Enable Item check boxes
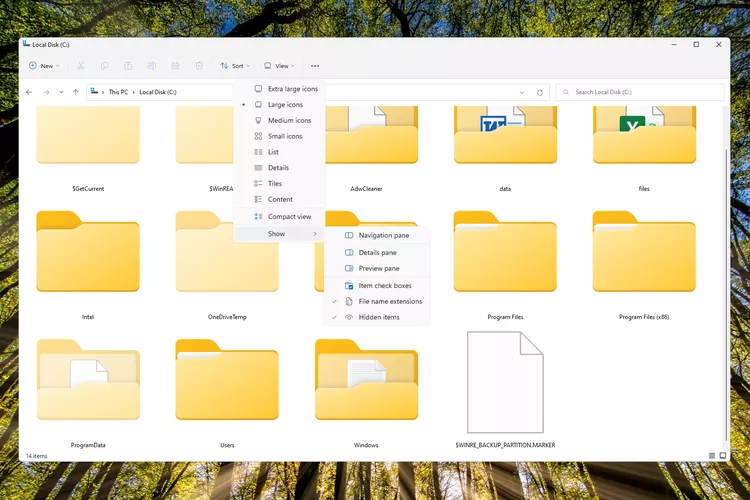The height and width of the screenshot is (500, 750). (x=377, y=286)
